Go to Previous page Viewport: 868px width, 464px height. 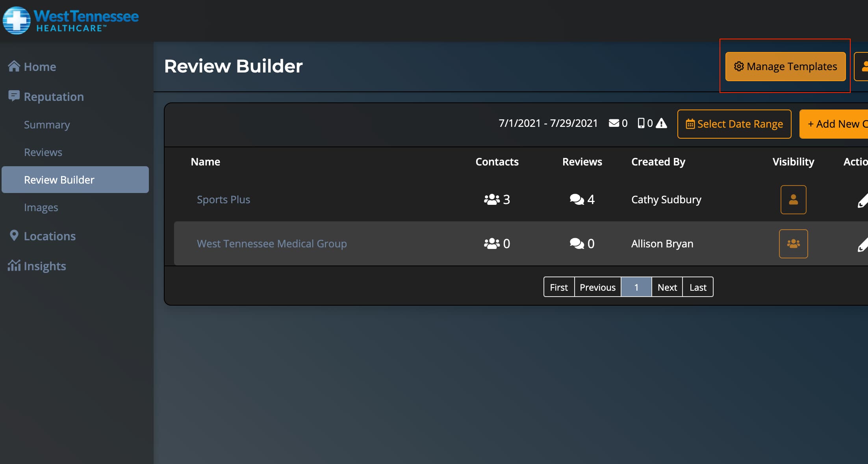597,287
